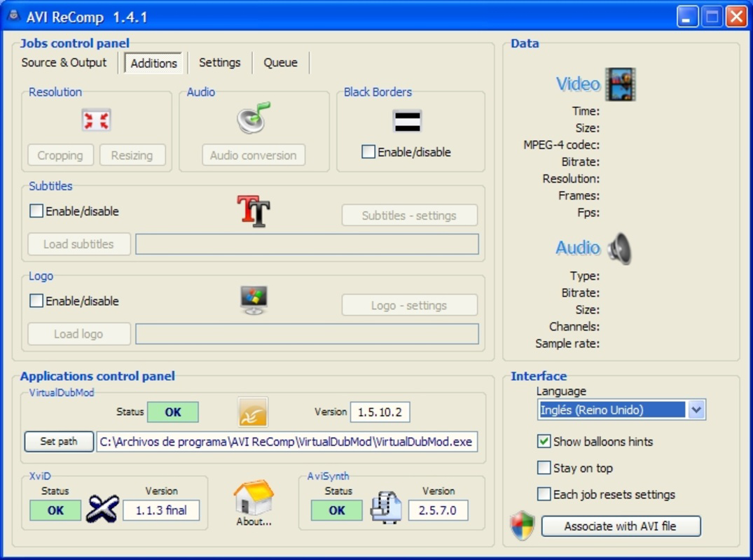Click the Sample rate: label

pyautogui.click(x=567, y=344)
